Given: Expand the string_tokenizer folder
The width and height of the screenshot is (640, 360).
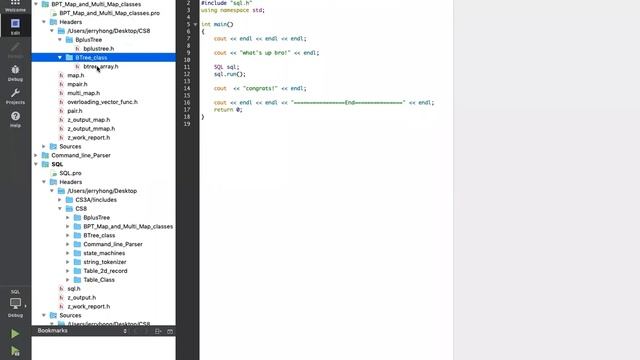Looking at the screenshot, I should click(68, 262).
